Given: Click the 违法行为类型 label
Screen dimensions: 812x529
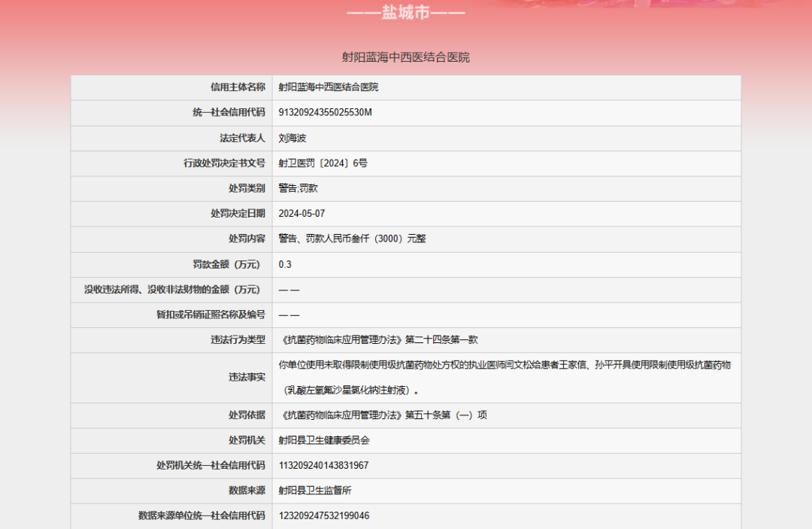Looking at the screenshot, I should [238, 340].
